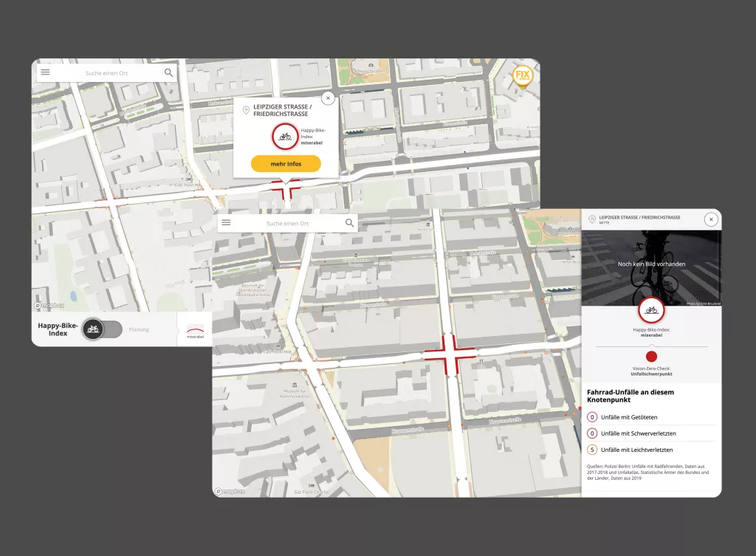This screenshot has height=556, width=756.
Task: Select the Planung mode label
Action: (139, 329)
